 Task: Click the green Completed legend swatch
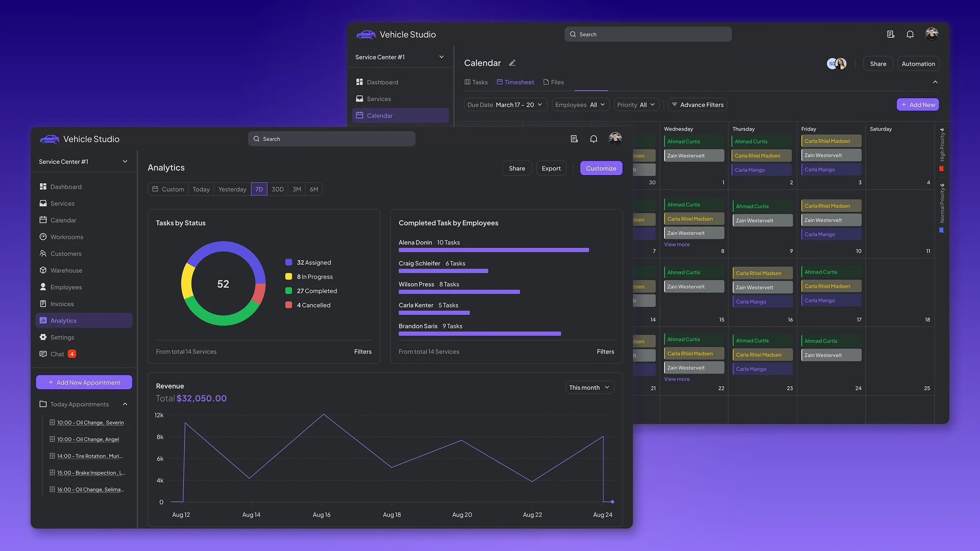tap(289, 291)
